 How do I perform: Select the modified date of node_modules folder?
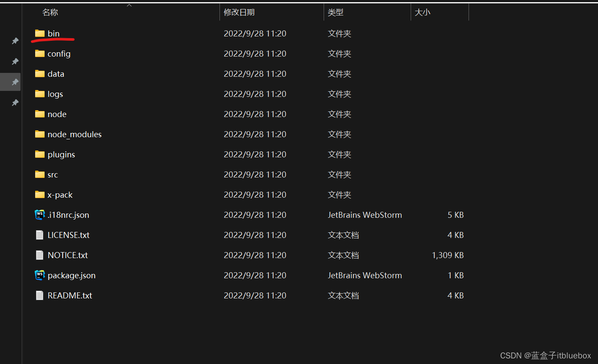tap(255, 134)
